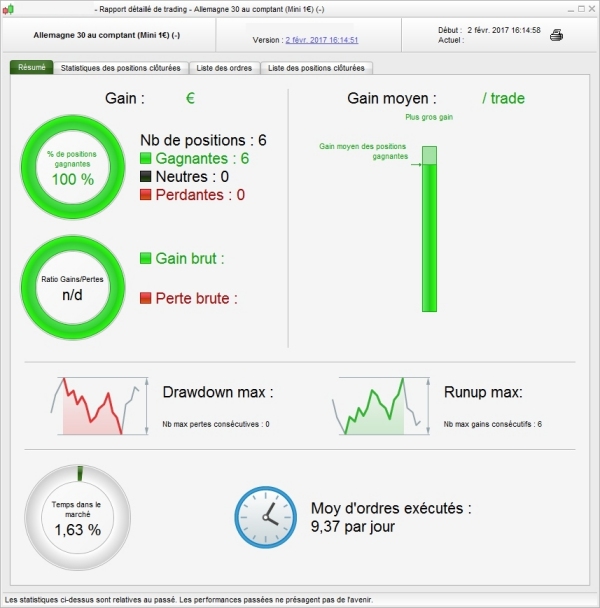Click the blue clock icon
The height and width of the screenshot is (608, 600).
click(266, 517)
